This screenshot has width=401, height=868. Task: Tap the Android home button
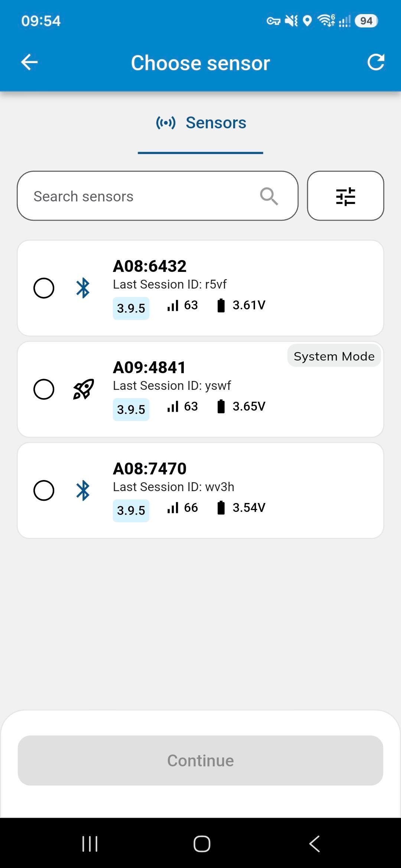pos(202,844)
